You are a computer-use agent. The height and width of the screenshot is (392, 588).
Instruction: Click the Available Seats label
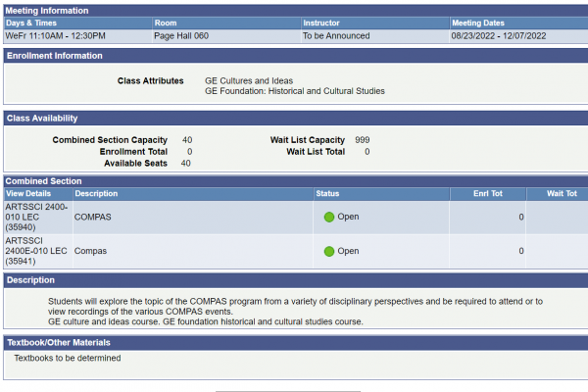click(136, 164)
